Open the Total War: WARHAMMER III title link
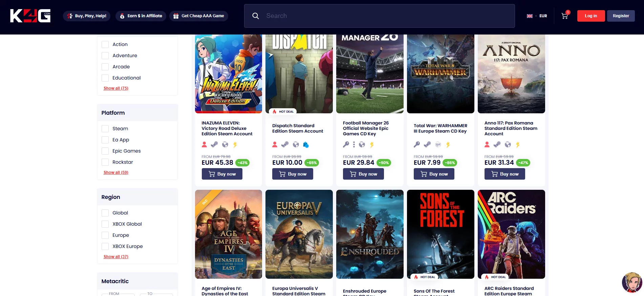Viewport: 644px width, 296px height. pyautogui.click(x=441, y=129)
